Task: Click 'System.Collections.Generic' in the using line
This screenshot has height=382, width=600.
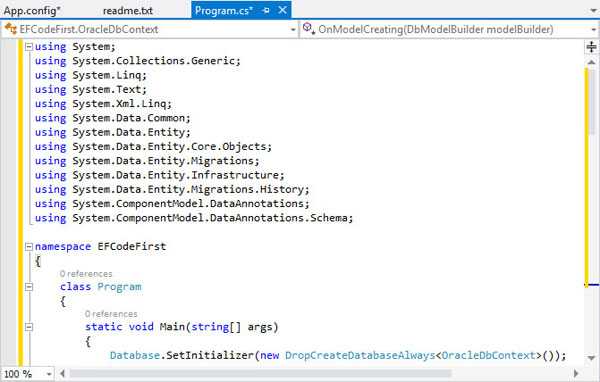Action: point(153,61)
